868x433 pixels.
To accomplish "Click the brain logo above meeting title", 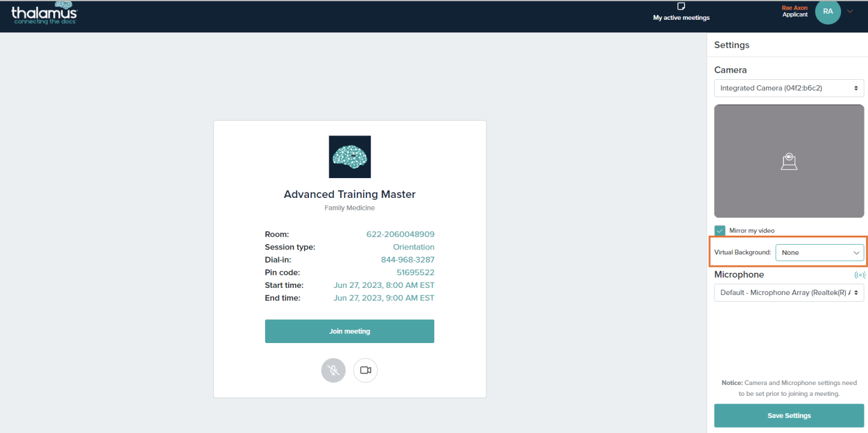I will (350, 157).
